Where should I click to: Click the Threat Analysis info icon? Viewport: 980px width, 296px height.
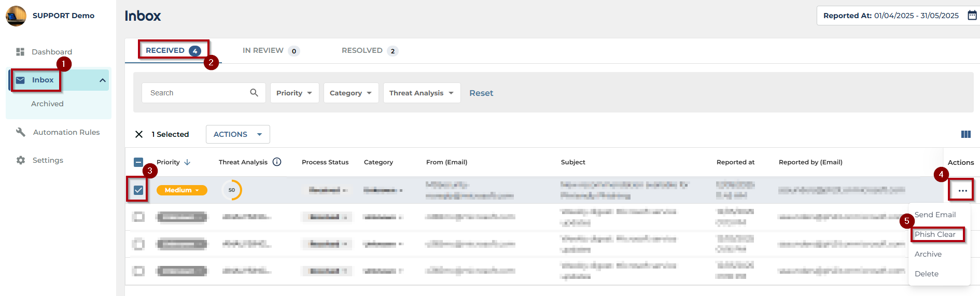tap(277, 162)
